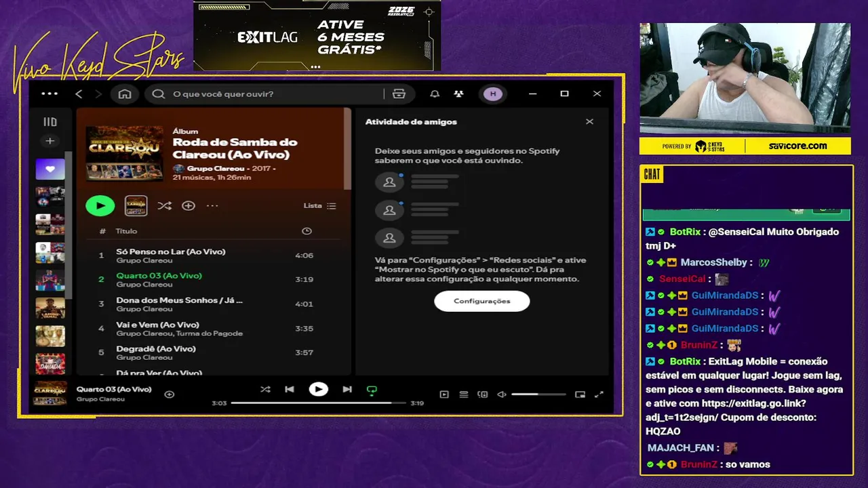The width and height of the screenshot is (868, 488).
Task: Skip to the next track
Action: (x=347, y=389)
